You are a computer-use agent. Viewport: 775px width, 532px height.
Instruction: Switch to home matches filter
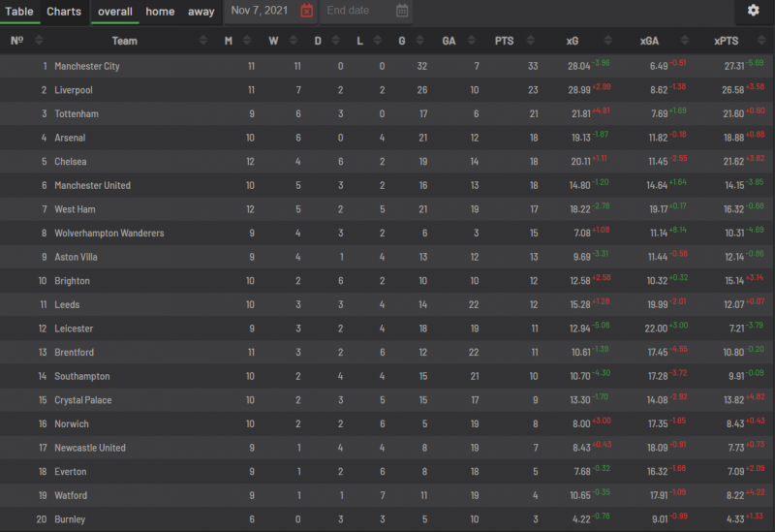(x=160, y=12)
